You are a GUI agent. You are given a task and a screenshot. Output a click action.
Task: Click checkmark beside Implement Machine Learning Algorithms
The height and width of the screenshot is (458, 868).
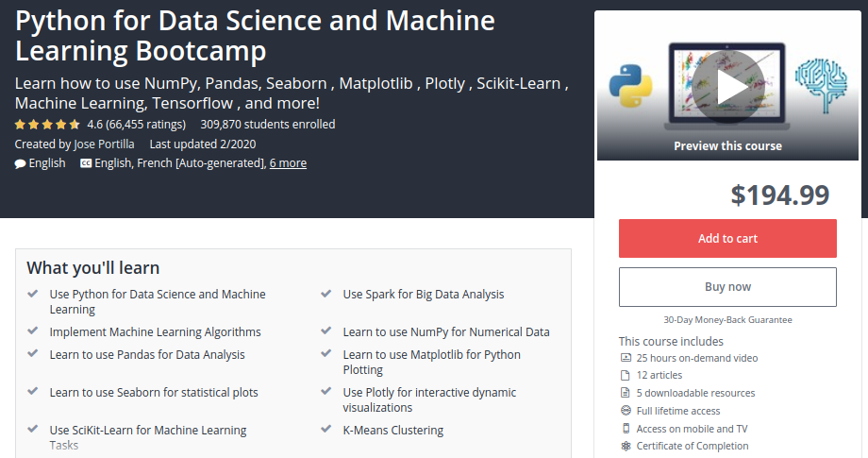click(33, 331)
